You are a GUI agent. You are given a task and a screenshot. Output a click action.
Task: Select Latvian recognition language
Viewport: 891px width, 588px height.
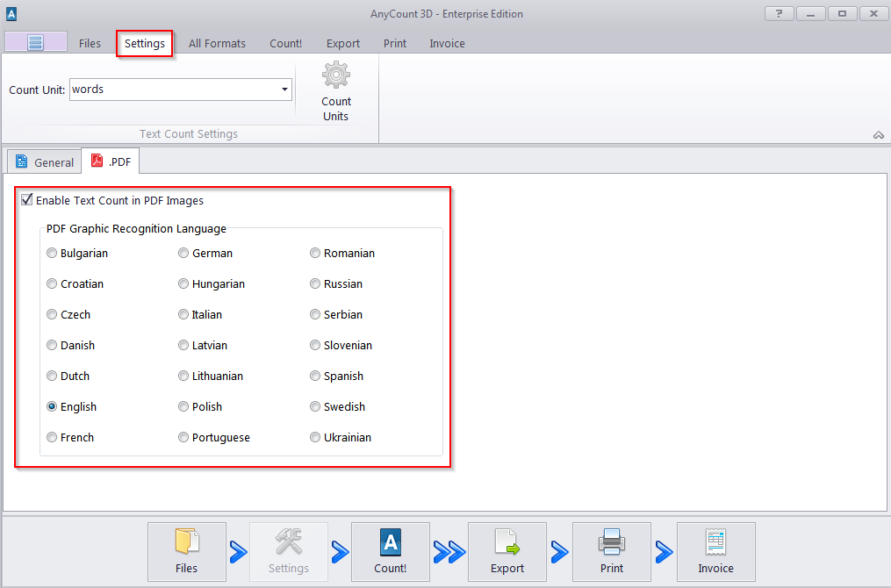coord(203,345)
